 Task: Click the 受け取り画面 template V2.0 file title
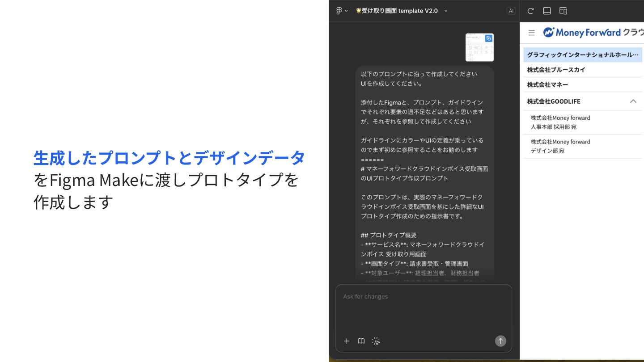pos(396,11)
